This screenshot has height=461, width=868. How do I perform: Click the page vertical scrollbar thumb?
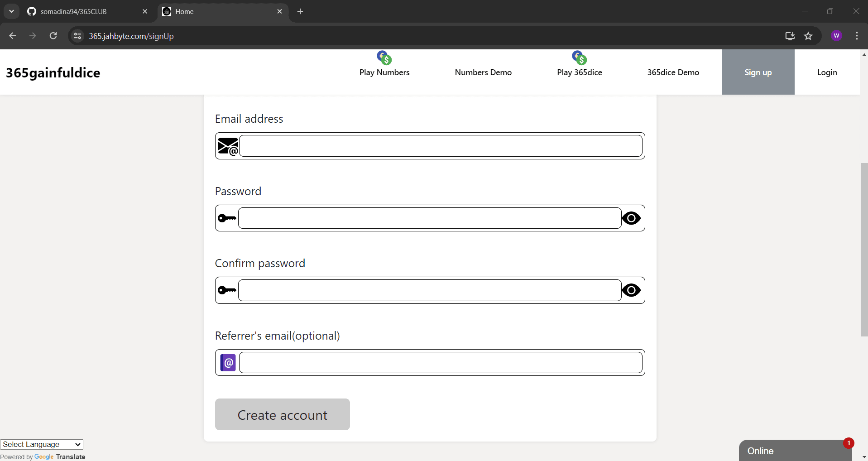pyautogui.click(x=864, y=250)
